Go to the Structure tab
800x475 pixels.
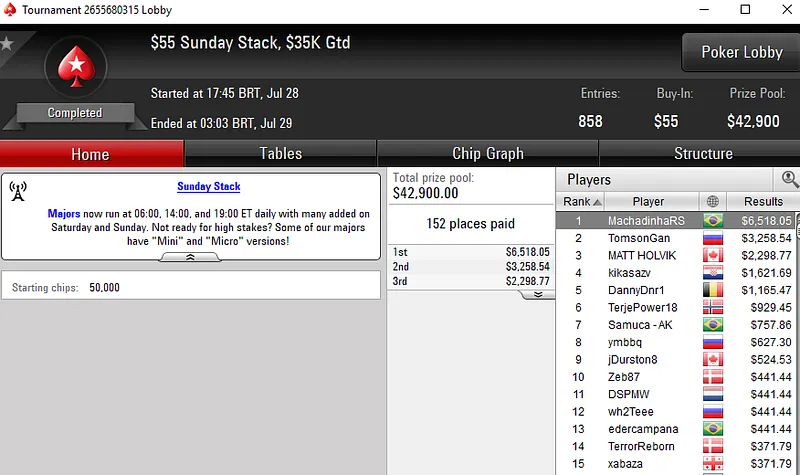[x=703, y=154]
